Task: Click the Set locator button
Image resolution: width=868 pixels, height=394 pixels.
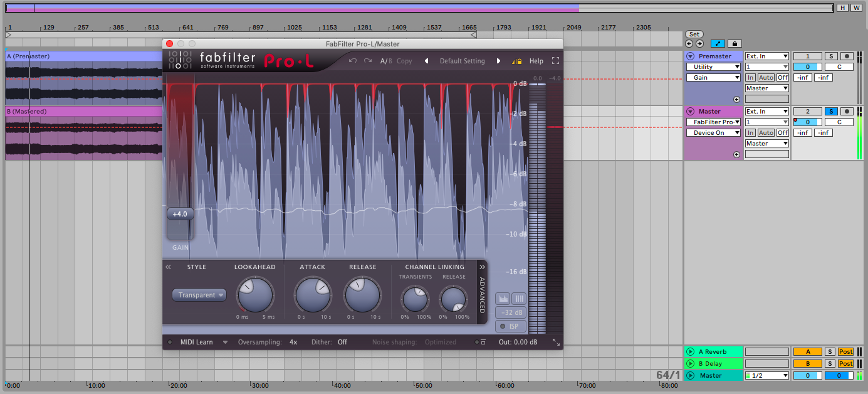Action: (x=694, y=34)
